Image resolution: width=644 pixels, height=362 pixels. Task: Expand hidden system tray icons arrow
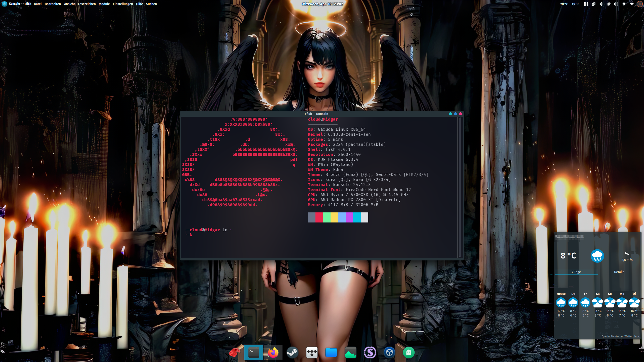632,4
